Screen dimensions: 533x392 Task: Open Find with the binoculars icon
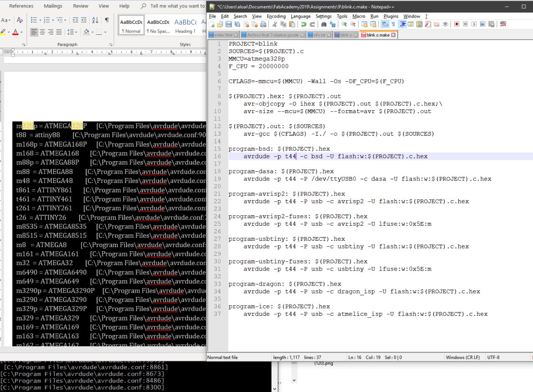(x=323, y=24)
